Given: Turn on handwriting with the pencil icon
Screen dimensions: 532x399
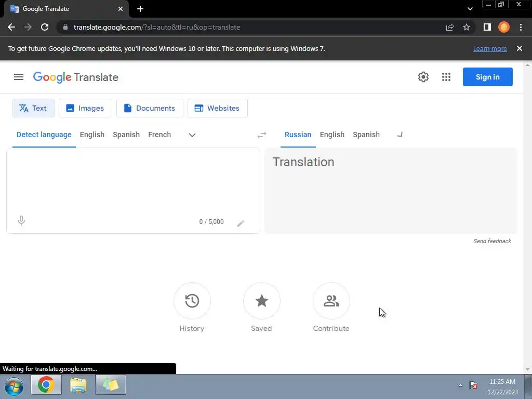Looking at the screenshot, I should (241, 223).
